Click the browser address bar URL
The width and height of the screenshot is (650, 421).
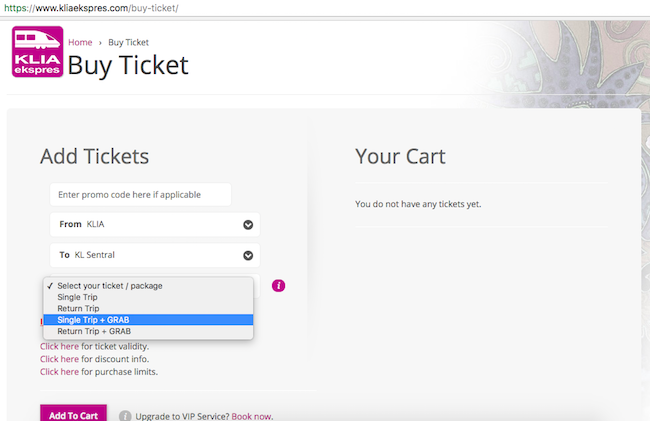(90, 8)
